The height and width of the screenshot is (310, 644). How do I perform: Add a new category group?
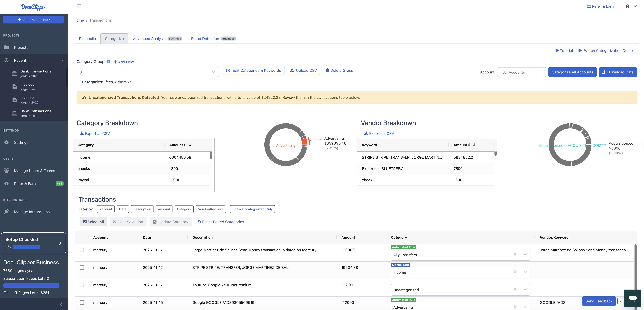point(124,62)
